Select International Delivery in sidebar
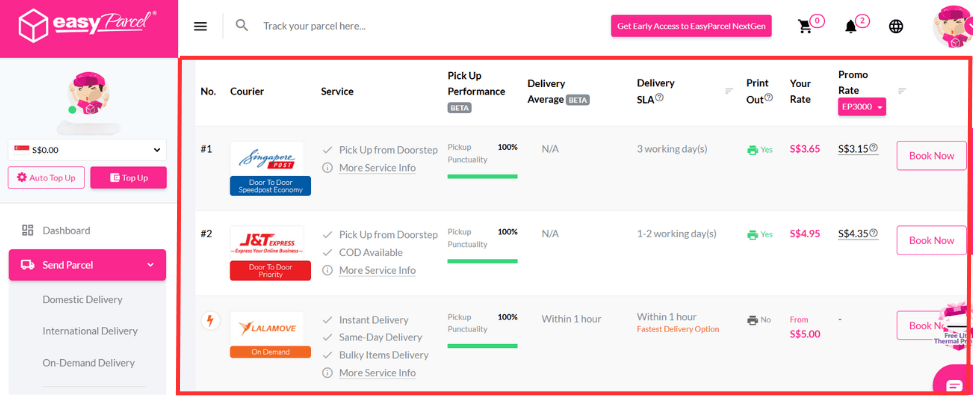Image resolution: width=973 pixels, height=401 pixels. coord(90,331)
